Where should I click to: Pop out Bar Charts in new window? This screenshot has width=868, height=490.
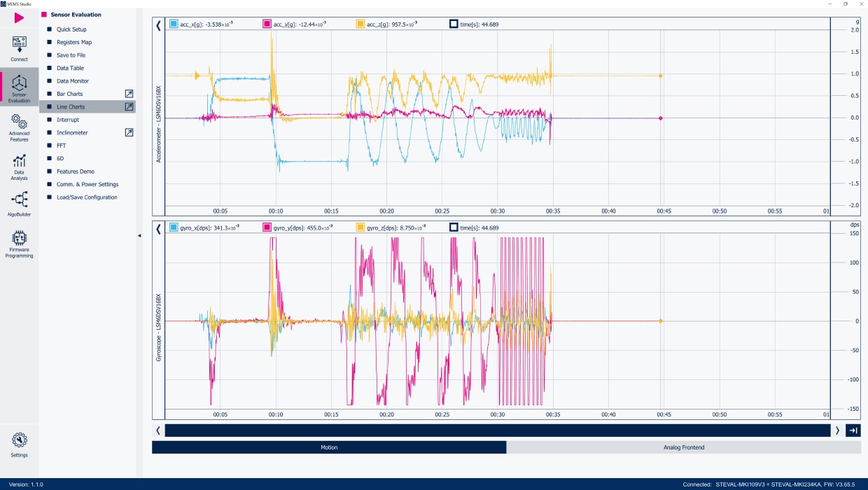(x=129, y=94)
